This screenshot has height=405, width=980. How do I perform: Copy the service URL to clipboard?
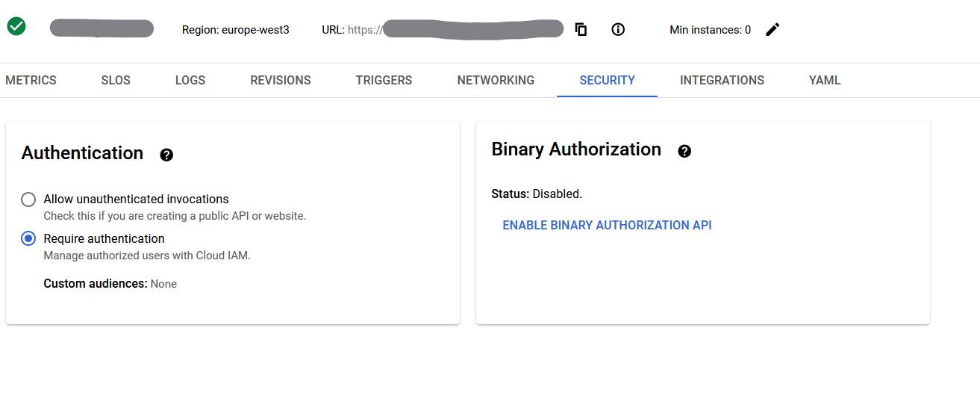click(581, 30)
